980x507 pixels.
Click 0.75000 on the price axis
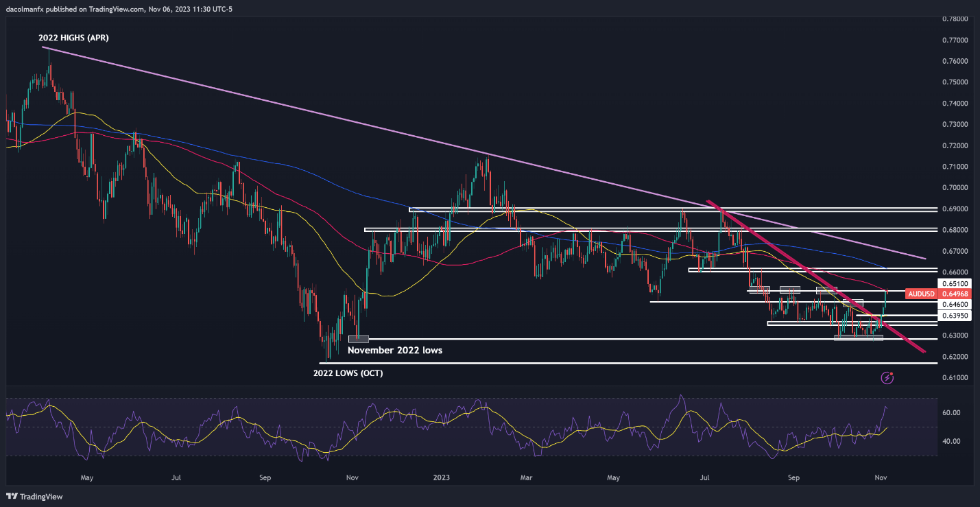pos(955,82)
